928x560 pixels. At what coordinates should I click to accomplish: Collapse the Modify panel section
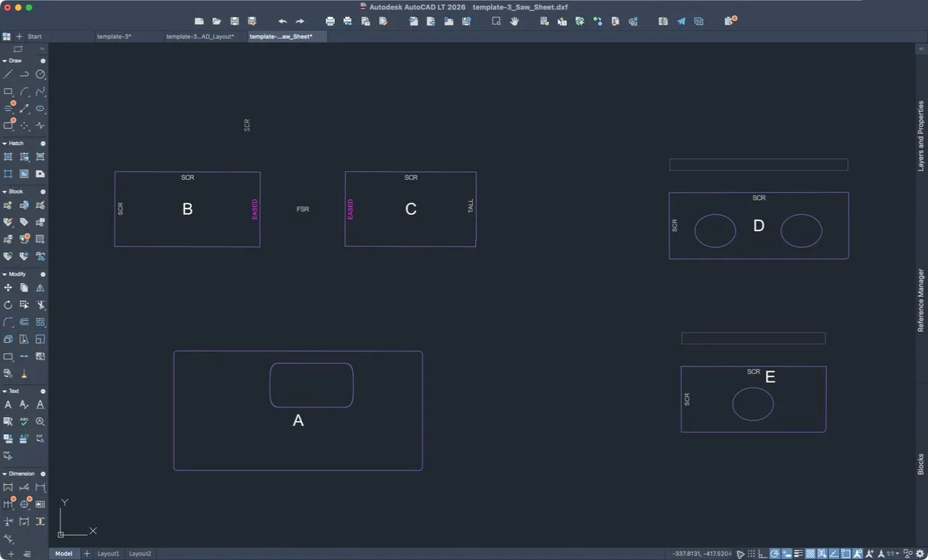click(x=4, y=274)
